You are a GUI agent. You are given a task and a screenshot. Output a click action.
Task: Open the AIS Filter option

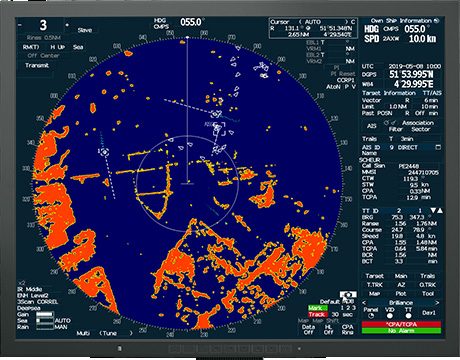click(396, 129)
